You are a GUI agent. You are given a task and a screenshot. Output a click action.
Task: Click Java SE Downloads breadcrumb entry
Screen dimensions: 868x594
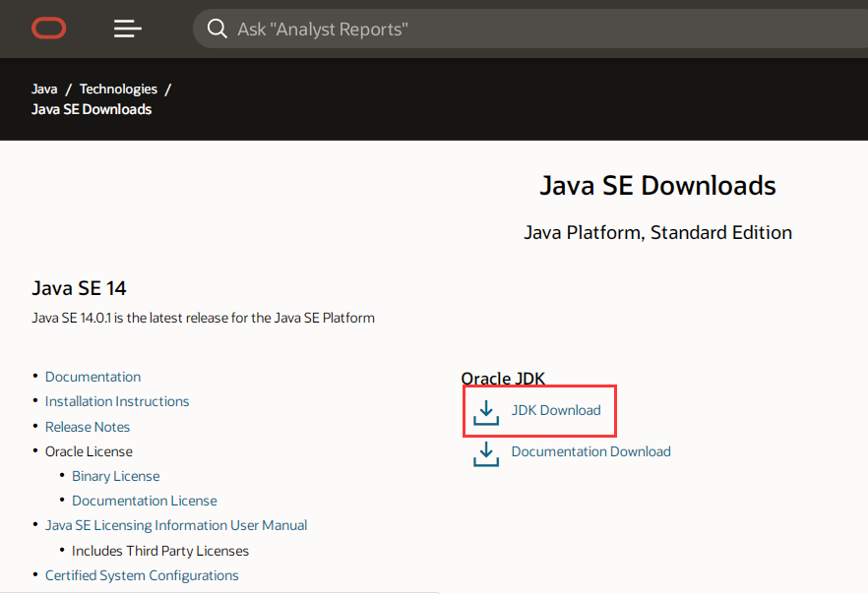pos(92,109)
